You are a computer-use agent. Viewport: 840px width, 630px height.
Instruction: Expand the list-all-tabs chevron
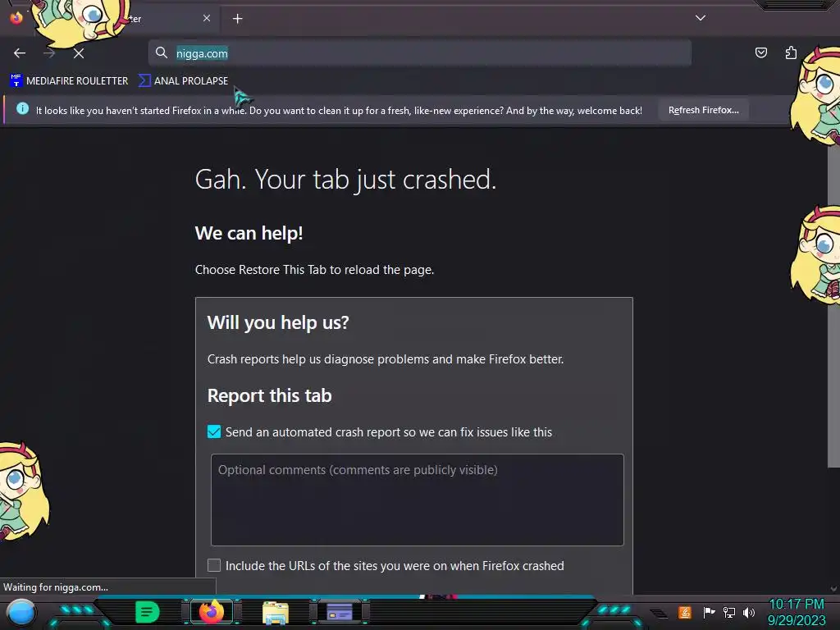click(701, 18)
